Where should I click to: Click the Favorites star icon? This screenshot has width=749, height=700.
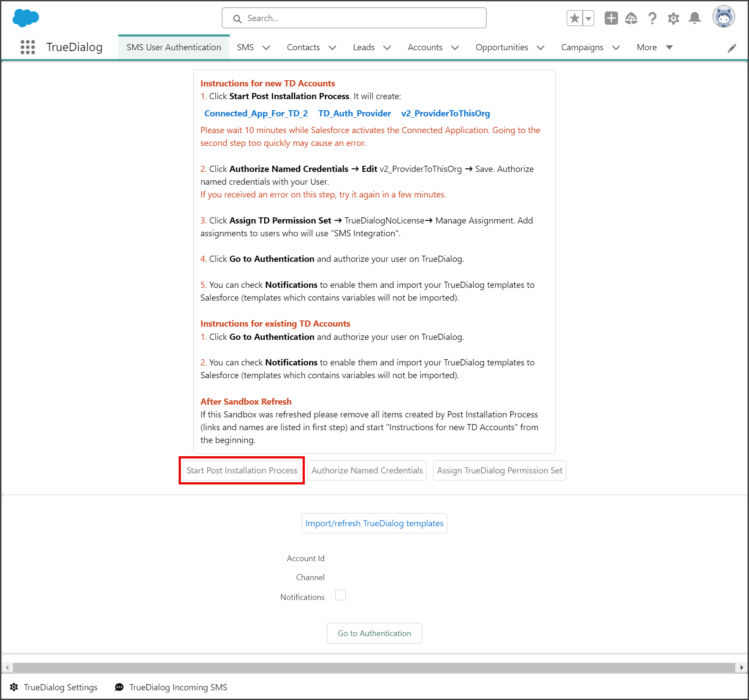coord(575,18)
